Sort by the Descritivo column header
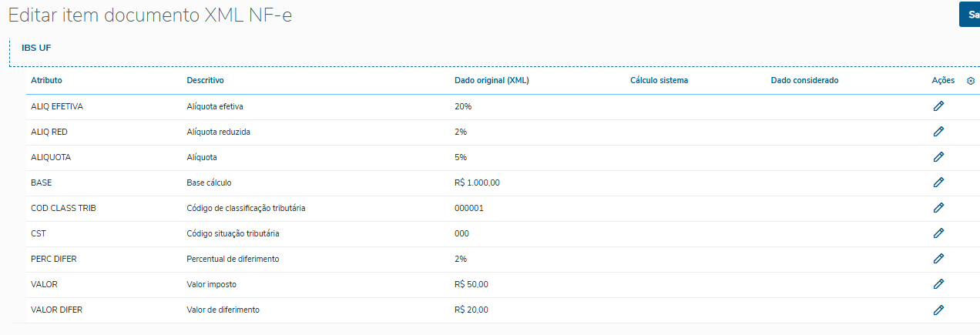 point(205,81)
